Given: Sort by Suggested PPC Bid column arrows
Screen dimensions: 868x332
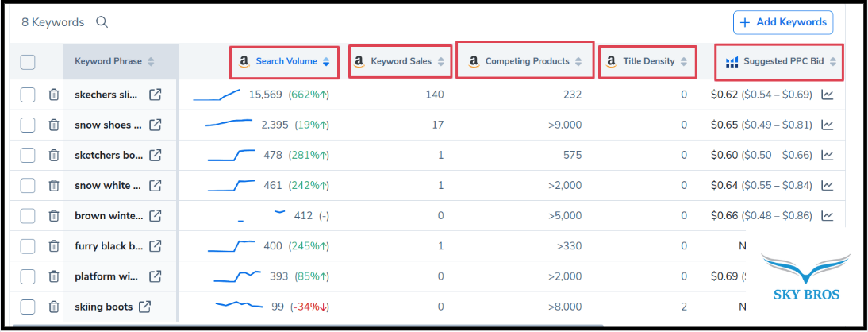Looking at the screenshot, I should point(832,61).
